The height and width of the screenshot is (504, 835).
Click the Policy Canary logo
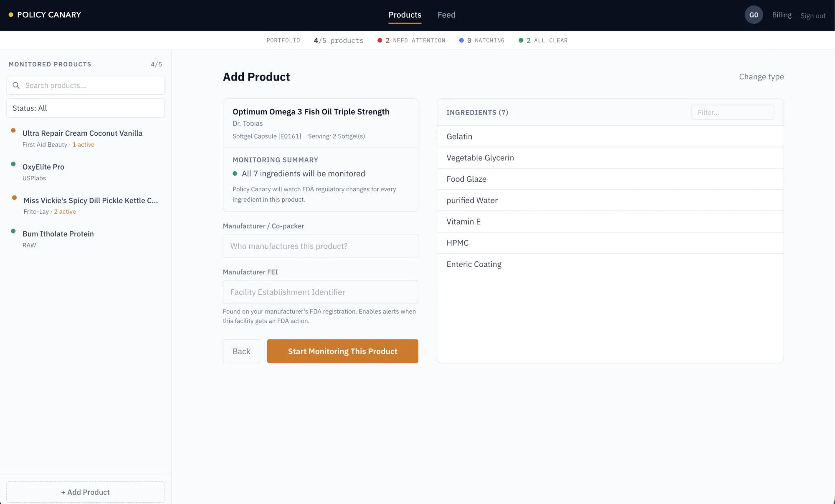click(45, 15)
